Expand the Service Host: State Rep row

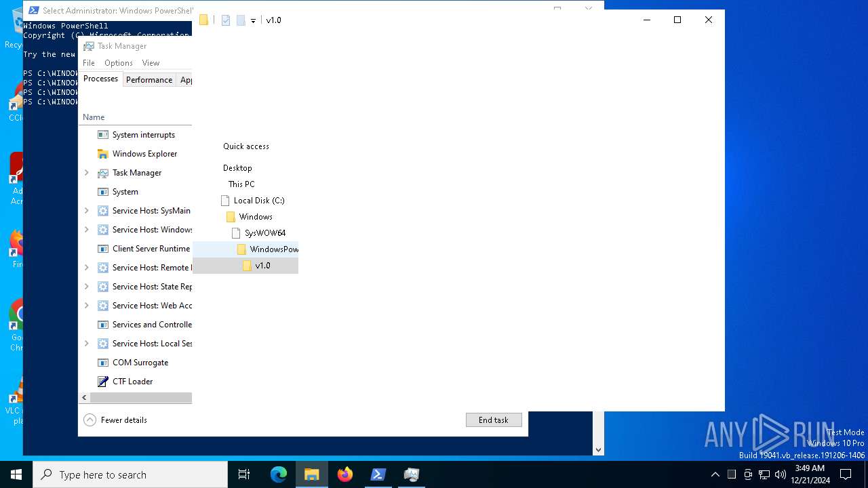tap(87, 287)
